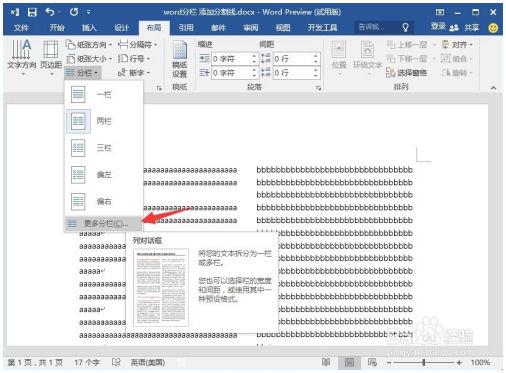Open 页边距 margins tool
The width and height of the screenshot is (506, 373).
point(51,57)
